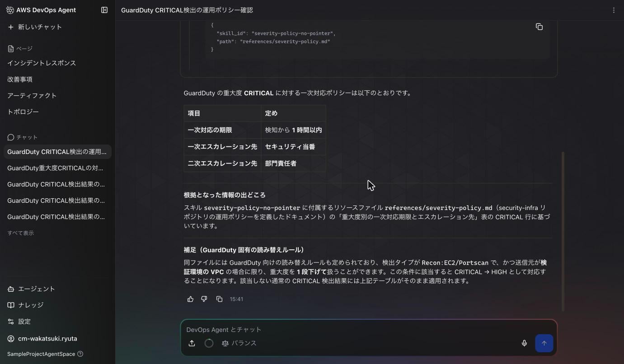This screenshot has height=364, width=624.
Task: Click the セキュリティ当番 table cell
Action: pyautogui.click(x=293, y=147)
